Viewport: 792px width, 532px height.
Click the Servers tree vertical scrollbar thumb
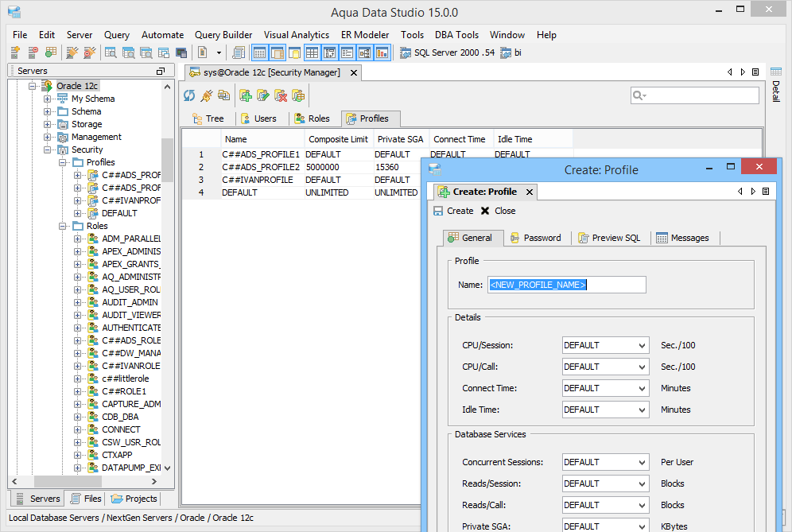click(167, 160)
